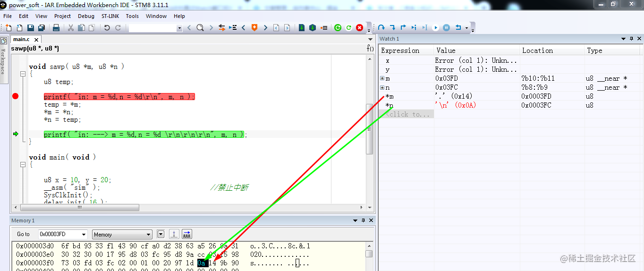Toggle bookmark using the orange shield icon
Image resolution: width=644 pixels, height=271 pixels.
coord(254,28)
